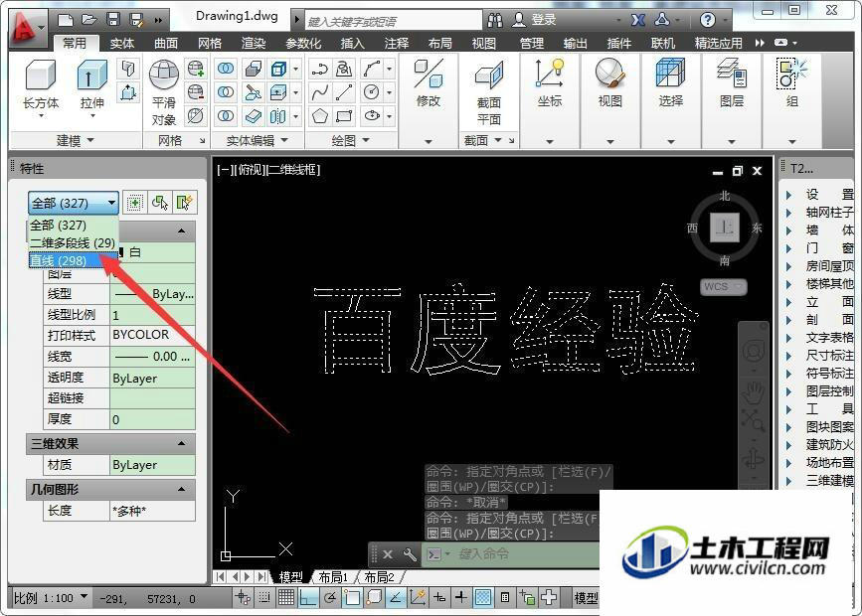Toggle the PICKADD button in 特性 panel
862x616 pixels.
click(134, 203)
